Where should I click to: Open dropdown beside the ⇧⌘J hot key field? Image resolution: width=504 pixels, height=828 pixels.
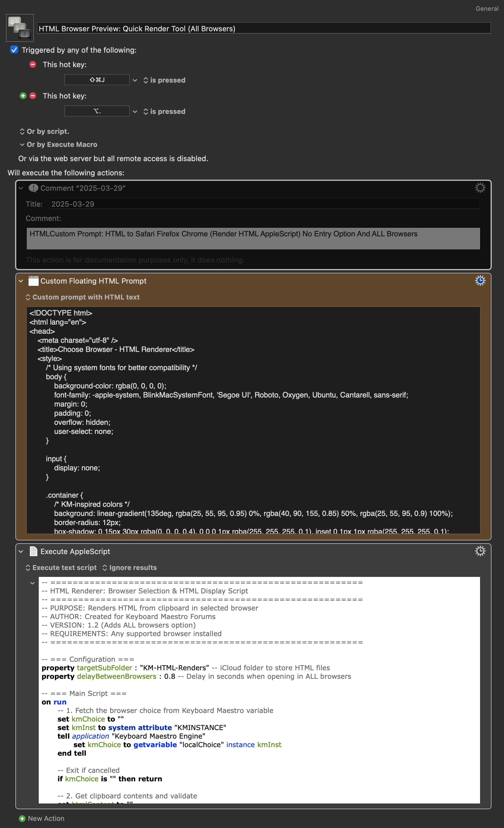click(135, 80)
